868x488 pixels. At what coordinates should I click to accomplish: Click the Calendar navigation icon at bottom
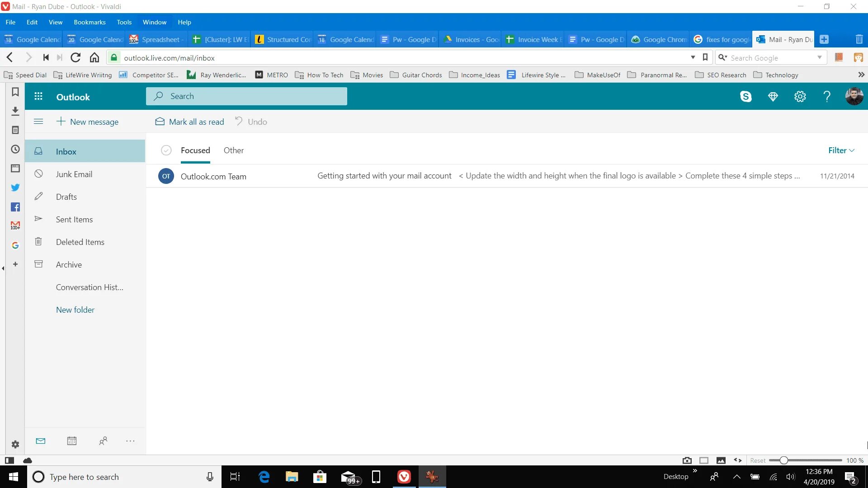(x=71, y=441)
